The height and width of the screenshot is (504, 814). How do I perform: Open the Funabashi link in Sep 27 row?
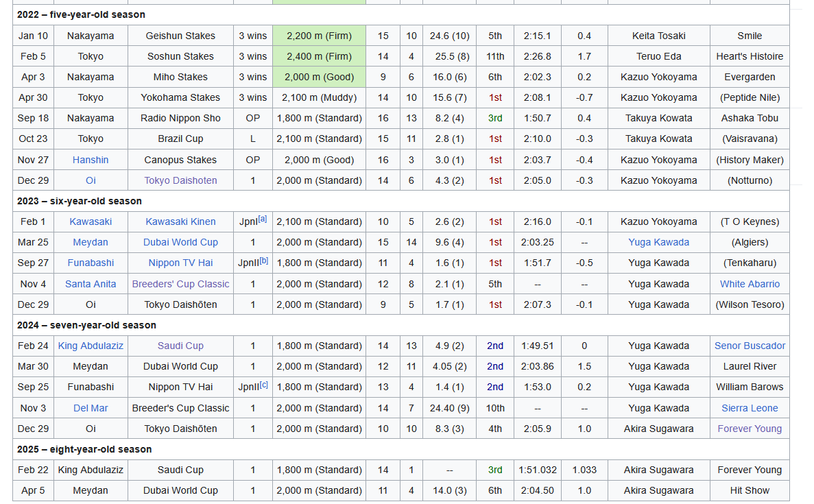(x=91, y=263)
